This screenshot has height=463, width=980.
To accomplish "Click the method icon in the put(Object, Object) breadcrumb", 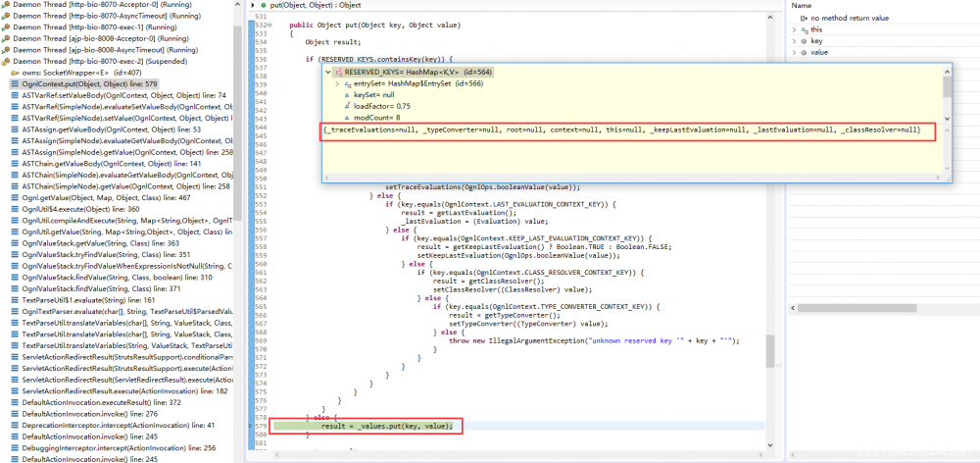I will (x=265, y=5).
